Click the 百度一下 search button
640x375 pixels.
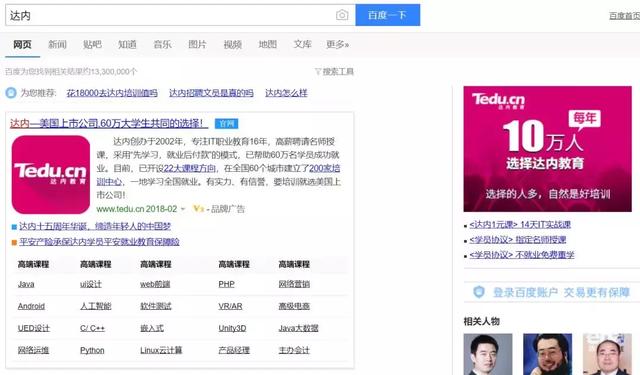tap(388, 15)
